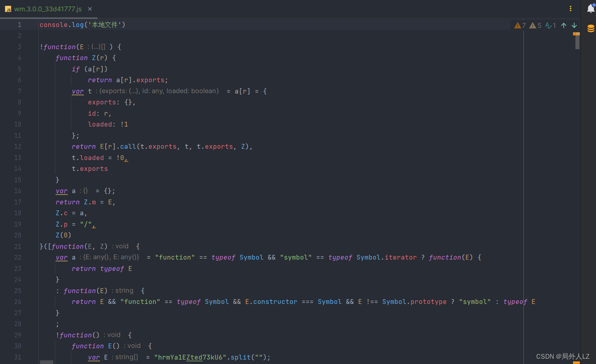
Task: Click 'return a[r].exports;' statement
Action: [x=128, y=80]
